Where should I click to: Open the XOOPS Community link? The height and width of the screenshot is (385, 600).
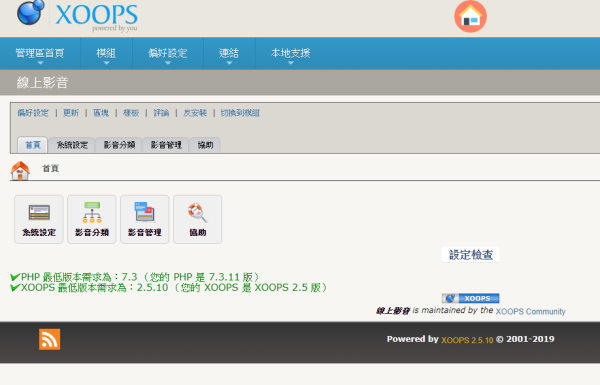[x=530, y=311]
